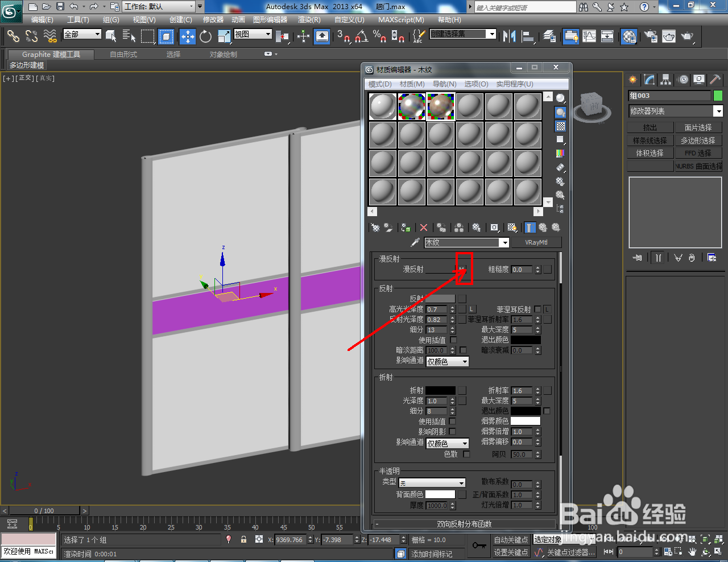Toggle Backlight icon beside sample slots
Screen dimensions: 728x562
tap(561, 112)
